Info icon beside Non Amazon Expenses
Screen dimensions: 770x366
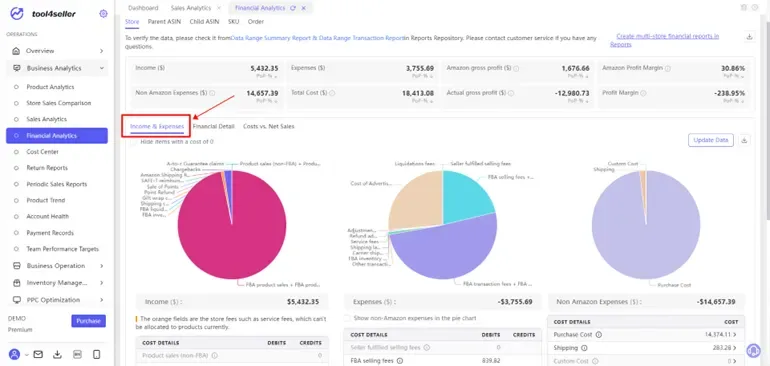212,92
